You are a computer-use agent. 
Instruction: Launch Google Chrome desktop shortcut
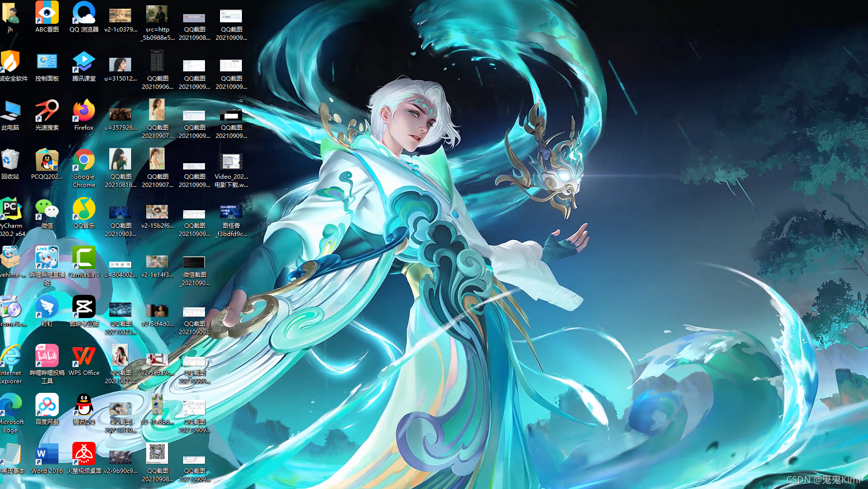(84, 168)
